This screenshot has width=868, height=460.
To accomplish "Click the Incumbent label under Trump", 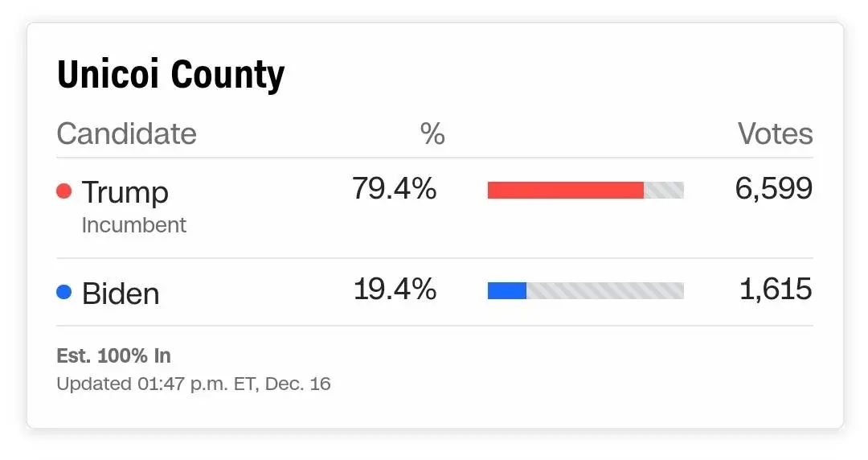I will tap(134, 225).
